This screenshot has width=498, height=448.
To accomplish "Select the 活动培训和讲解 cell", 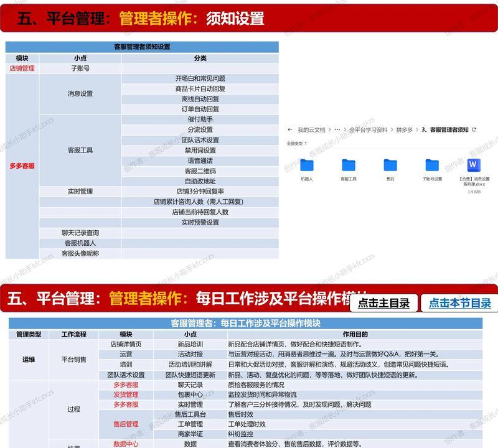I will point(190,365).
